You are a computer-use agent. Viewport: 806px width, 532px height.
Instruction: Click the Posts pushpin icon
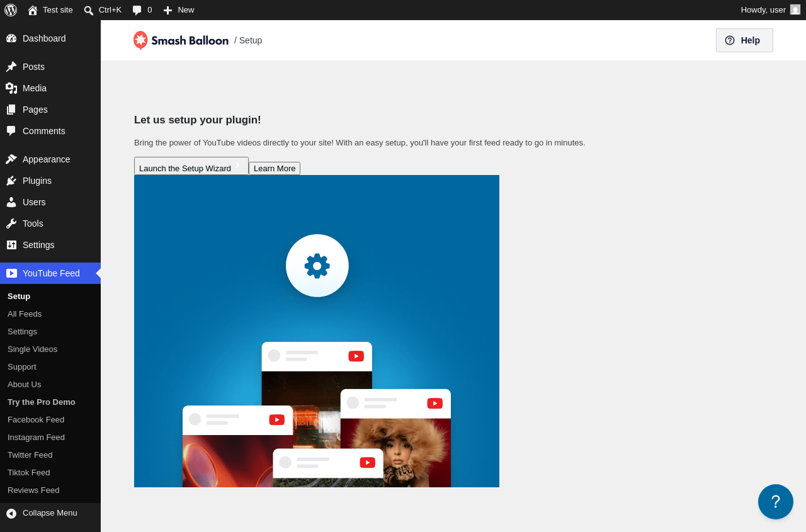(x=11, y=67)
